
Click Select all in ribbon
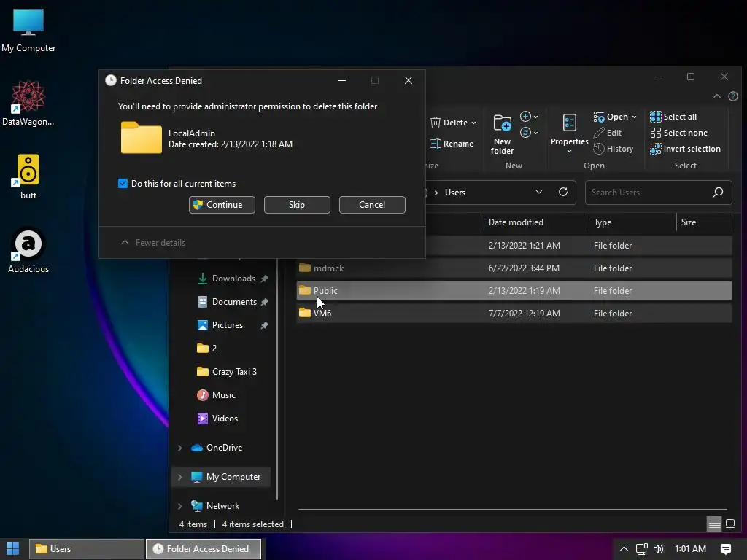pos(673,117)
